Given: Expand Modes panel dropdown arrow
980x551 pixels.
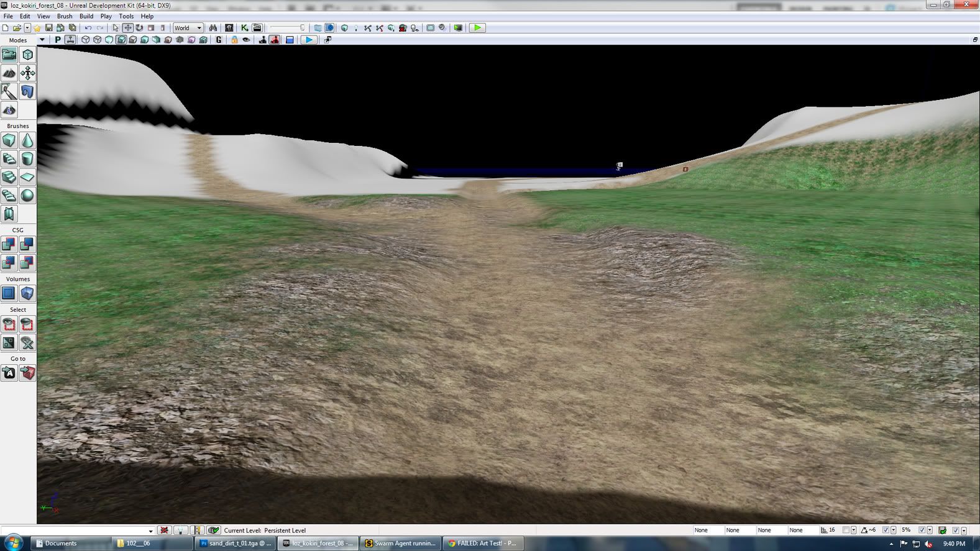Looking at the screenshot, I should point(42,40).
